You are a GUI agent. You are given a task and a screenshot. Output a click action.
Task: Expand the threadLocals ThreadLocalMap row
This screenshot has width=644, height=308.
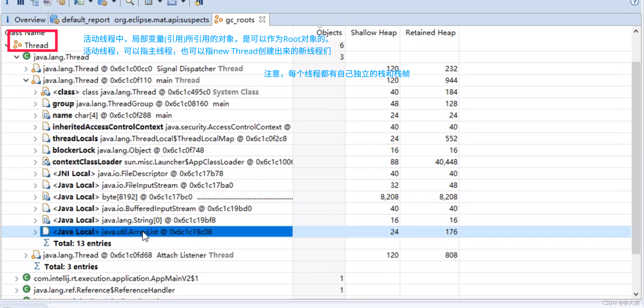pyautogui.click(x=35, y=139)
